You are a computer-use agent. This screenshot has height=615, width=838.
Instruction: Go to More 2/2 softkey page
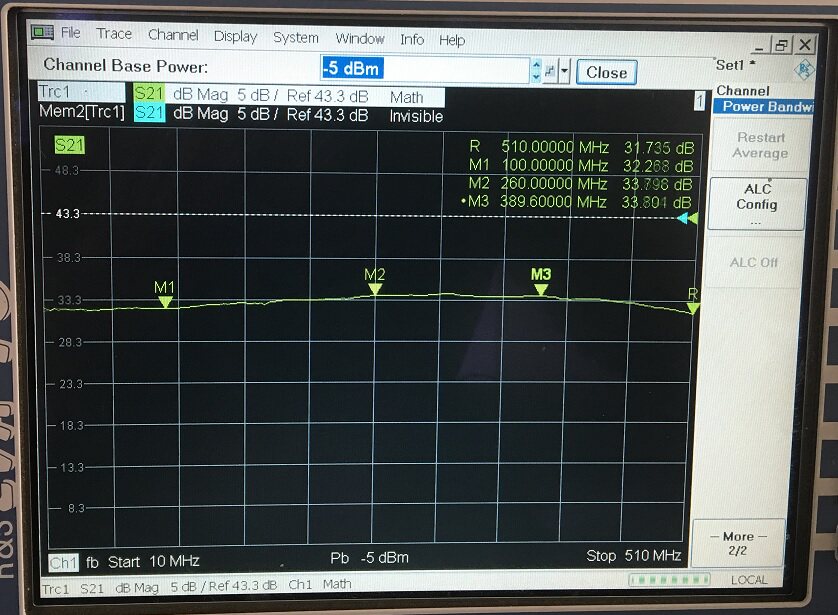click(x=738, y=543)
